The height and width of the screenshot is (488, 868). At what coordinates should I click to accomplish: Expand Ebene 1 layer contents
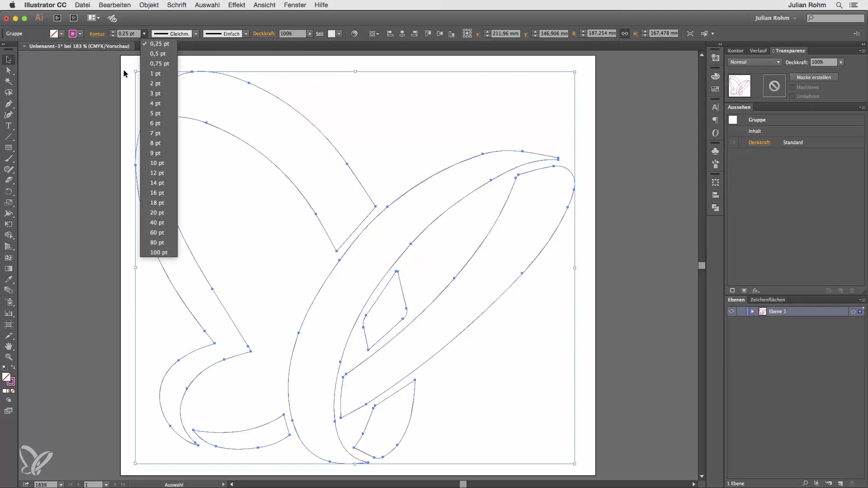[752, 311]
